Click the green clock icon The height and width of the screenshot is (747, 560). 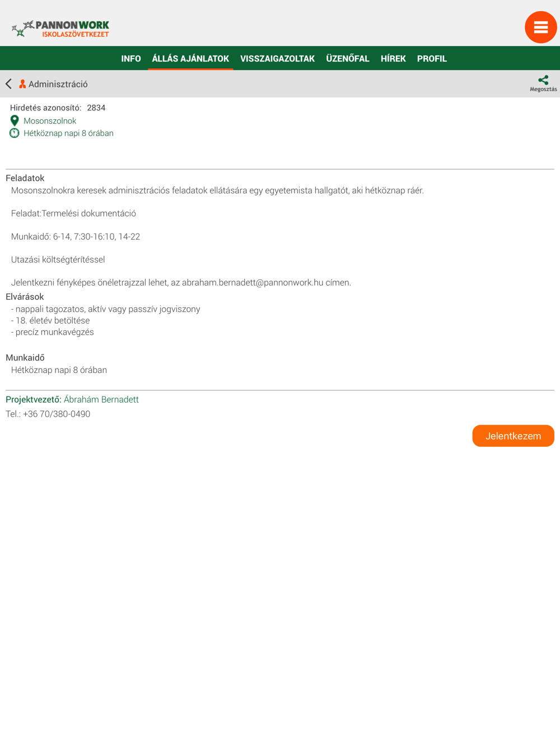click(x=15, y=133)
